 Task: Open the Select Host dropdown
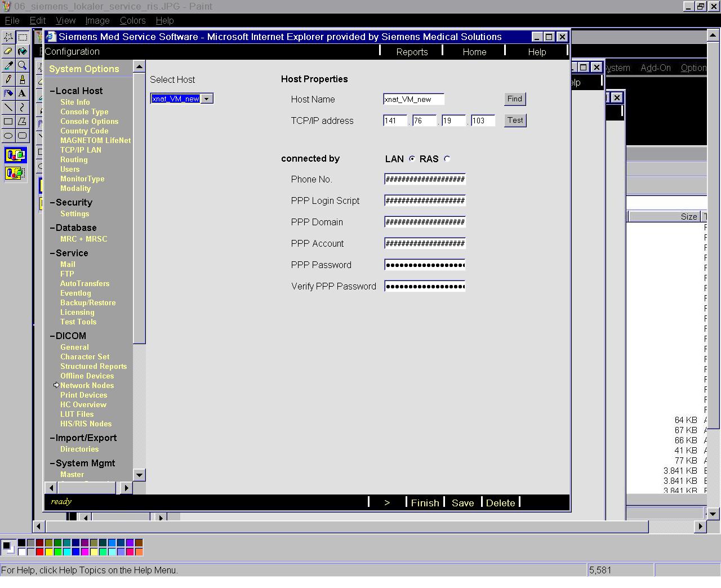207,99
